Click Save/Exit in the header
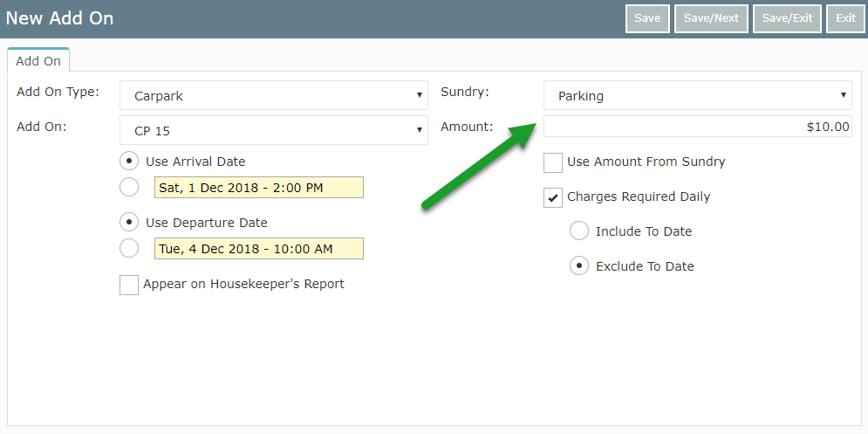Image resolution: width=868 pixels, height=434 pixels. [787, 18]
